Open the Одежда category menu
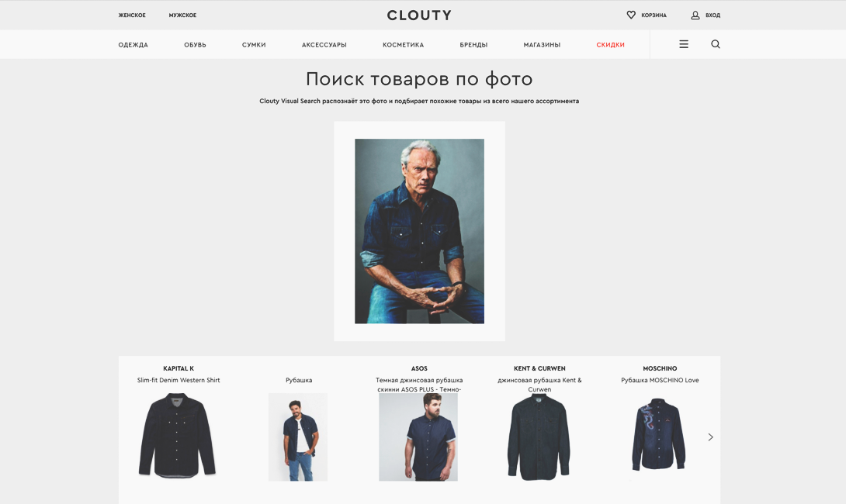The height and width of the screenshot is (504, 846). [133, 45]
